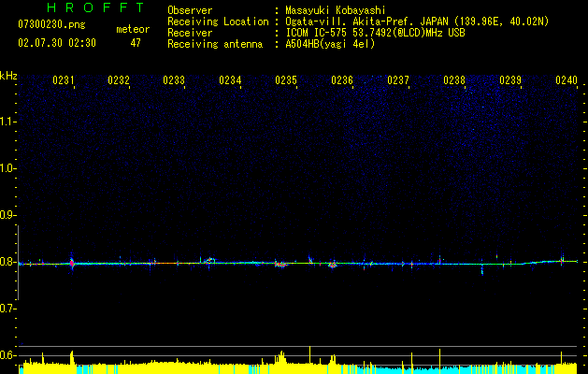Click the meteor count 47
Screen dimensions: 588x374
136,43
